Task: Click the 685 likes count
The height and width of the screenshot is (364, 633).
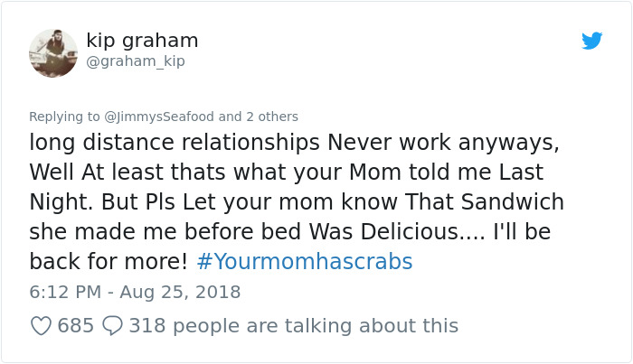Action: click(76, 325)
